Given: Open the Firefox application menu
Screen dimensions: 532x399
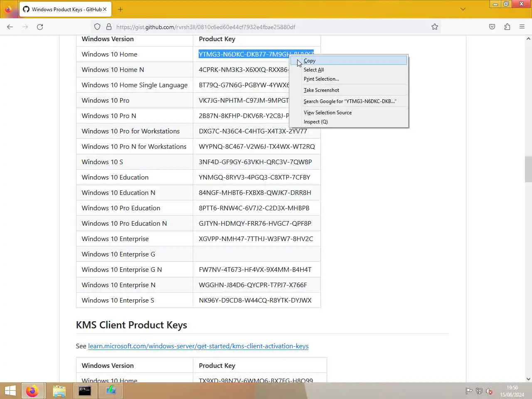Looking at the screenshot, I should pos(522,27).
